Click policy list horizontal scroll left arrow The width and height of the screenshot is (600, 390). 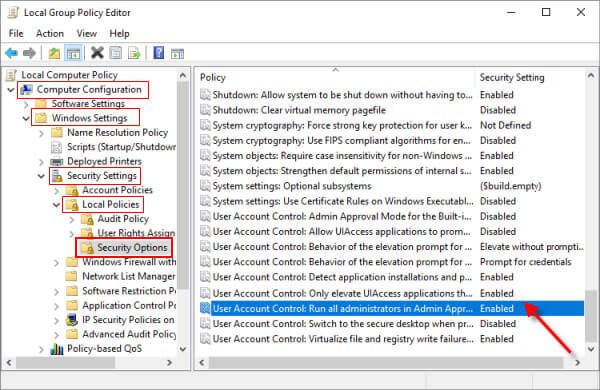click(202, 362)
